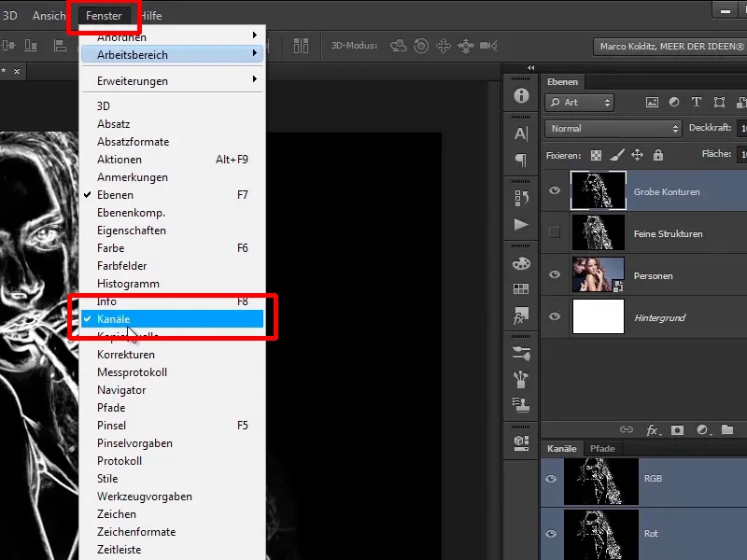Hide the Hintergrund layer

(554, 316)
